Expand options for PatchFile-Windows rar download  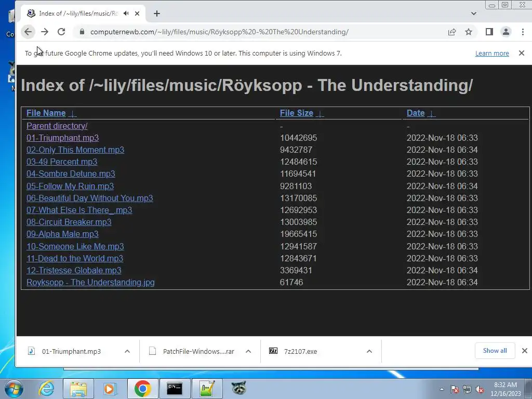(x=248, y=351)
